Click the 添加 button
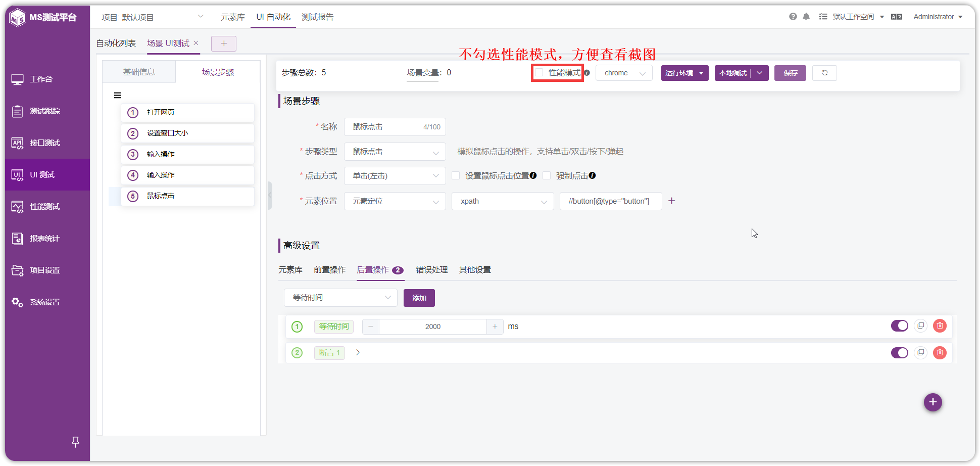This screenshot has height=466, width=980. (x=419, y=298)
